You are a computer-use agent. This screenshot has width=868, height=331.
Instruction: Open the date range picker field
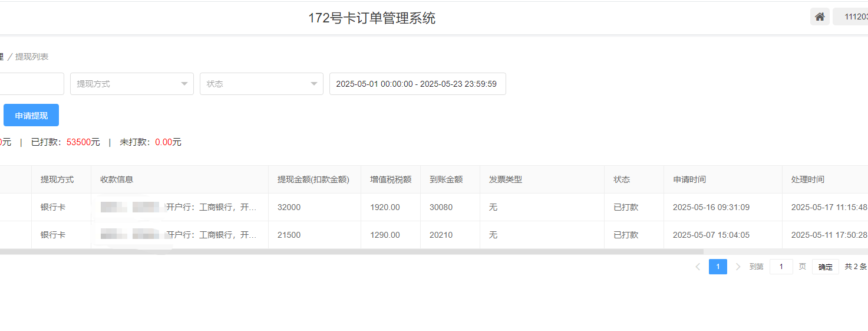(x=418, y=84)
